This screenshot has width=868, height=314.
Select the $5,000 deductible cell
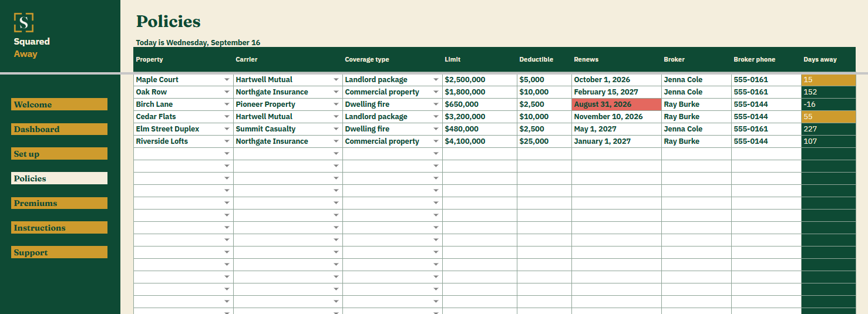pyautogui.click(x=544, y=80)
